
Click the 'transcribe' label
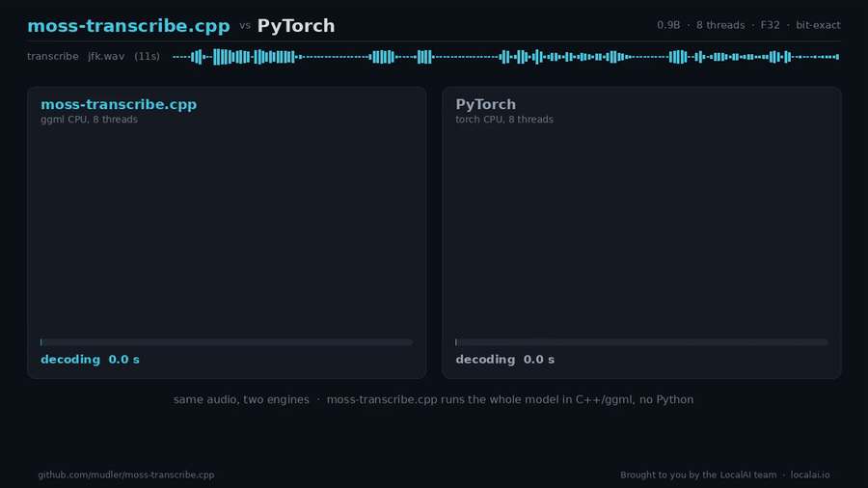53,57
